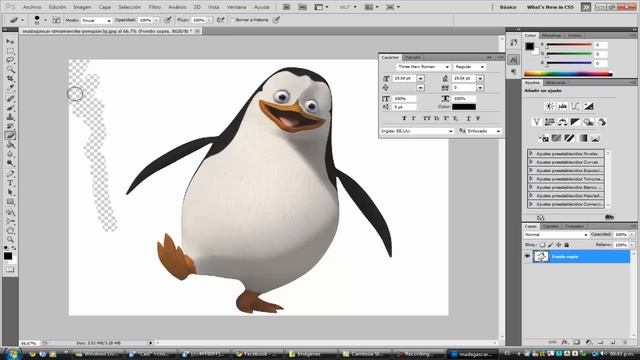The width and height of the screenshot is (640, 360).
Task: Toggle lock position in Capas panel
Action: [558, 245]
